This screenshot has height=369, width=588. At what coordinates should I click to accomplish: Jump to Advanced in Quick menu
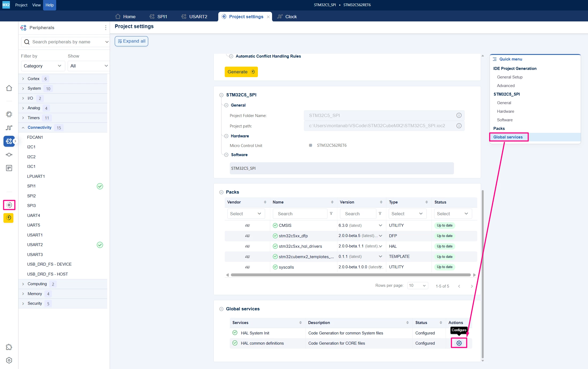click(x=506, y=86)
